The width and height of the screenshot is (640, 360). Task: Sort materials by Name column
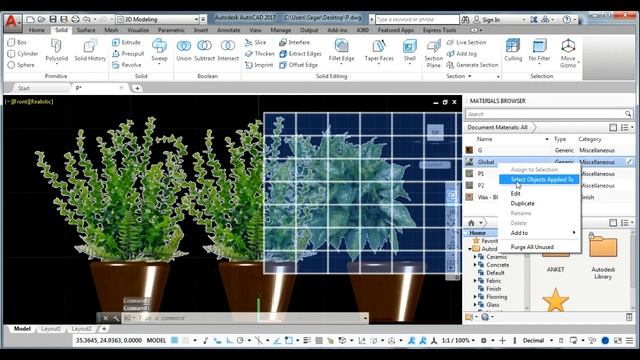(484, 139)
